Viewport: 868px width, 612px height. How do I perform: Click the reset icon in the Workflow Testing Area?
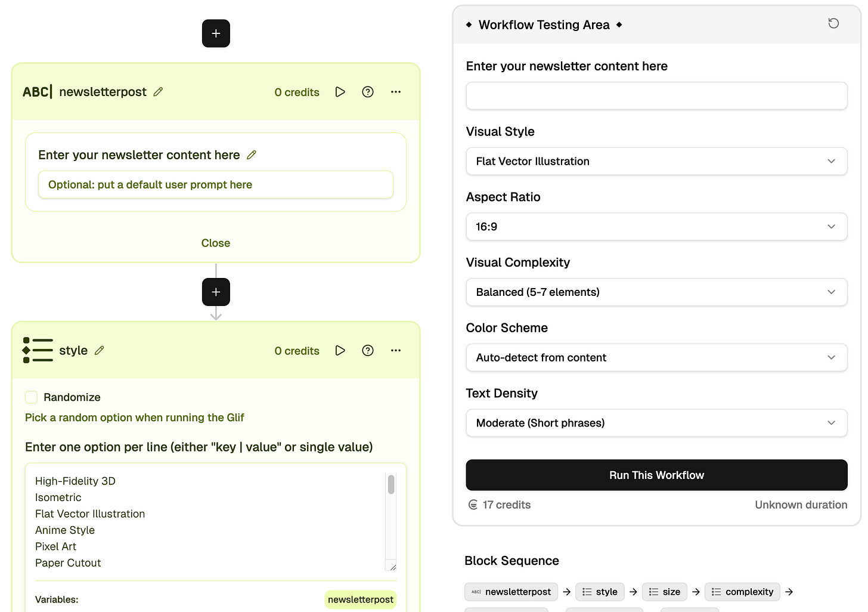pos(833,23)
